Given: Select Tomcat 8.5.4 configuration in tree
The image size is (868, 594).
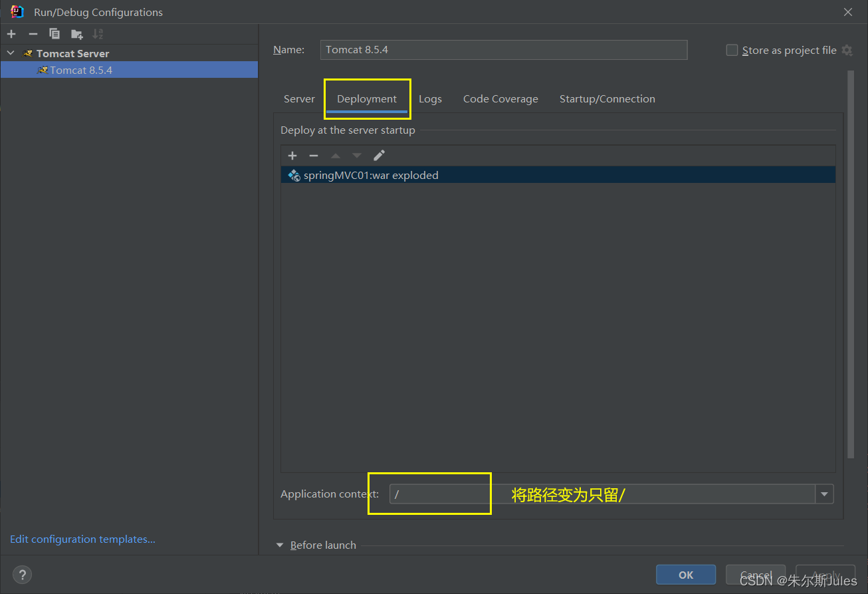Looking at the screenshot, I should pos(129,70).
